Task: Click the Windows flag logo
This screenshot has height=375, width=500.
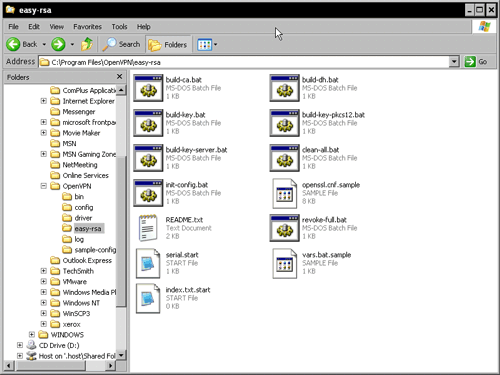Action: point(484,27)
